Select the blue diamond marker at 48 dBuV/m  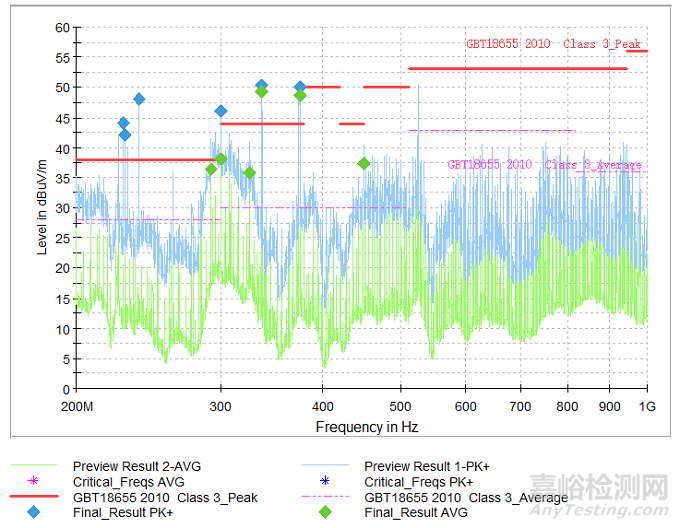pyautogui.click(x=139, y=99)
